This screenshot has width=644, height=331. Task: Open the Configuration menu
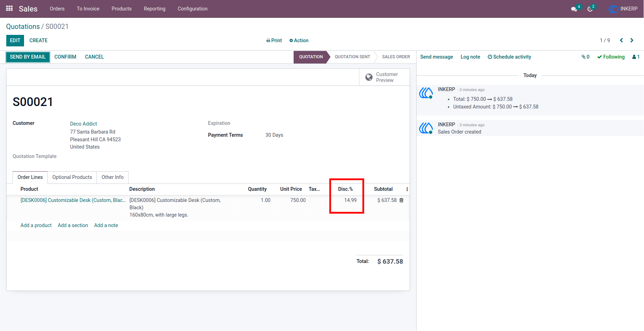coord(193,9)
